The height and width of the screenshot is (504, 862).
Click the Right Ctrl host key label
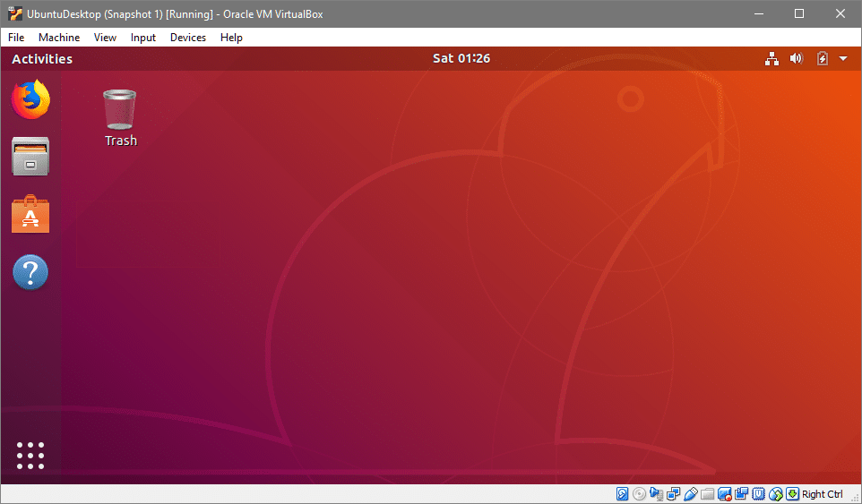pyautogui.click(x=823, y=494)
